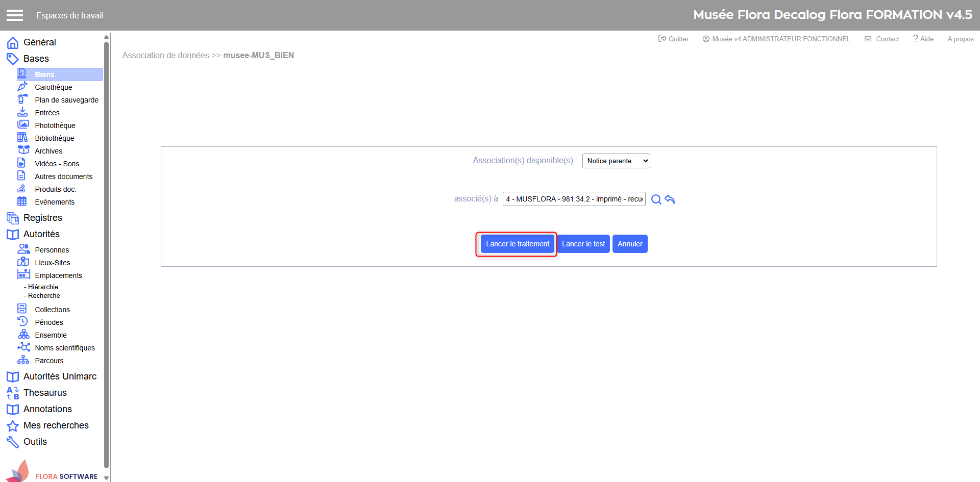
Task: Click the Personnes people icon
Action: (23, 249)
